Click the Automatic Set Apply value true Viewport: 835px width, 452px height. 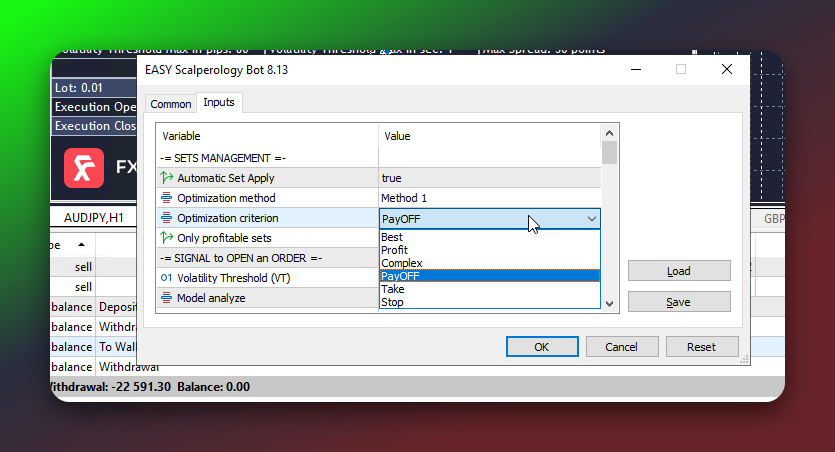click(x=489, y=178)
